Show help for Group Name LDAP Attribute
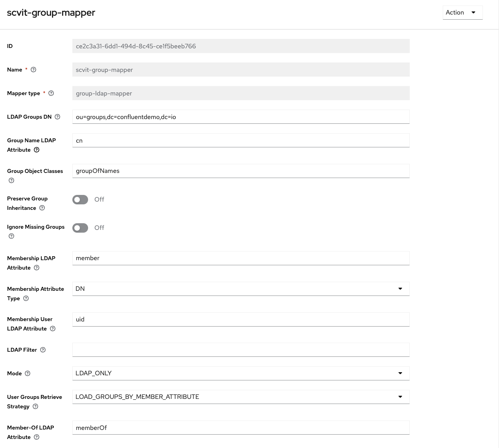This screenshot has height=448, width=499. tap(37, 150)
